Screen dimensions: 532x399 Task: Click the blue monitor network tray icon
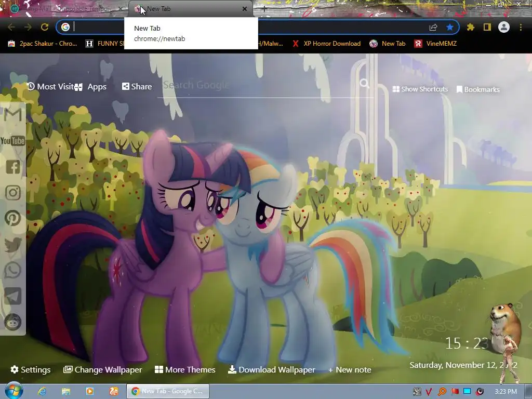(x=467, y=392)
